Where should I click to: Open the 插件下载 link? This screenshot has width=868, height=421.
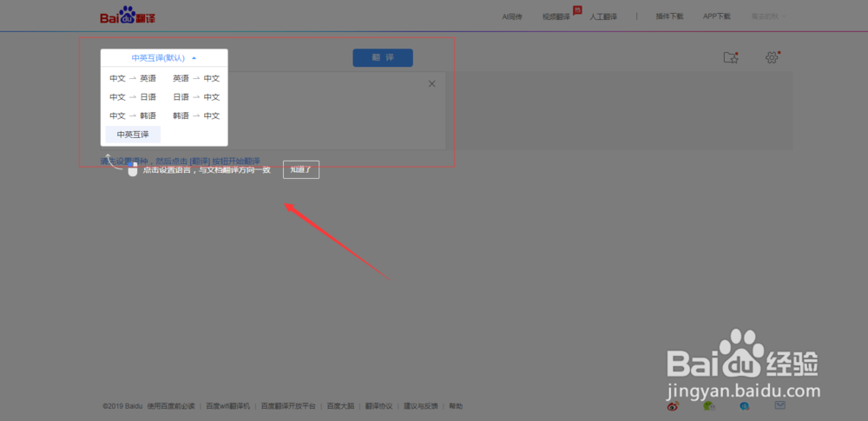pyautogui.click(x=669, y=16)
